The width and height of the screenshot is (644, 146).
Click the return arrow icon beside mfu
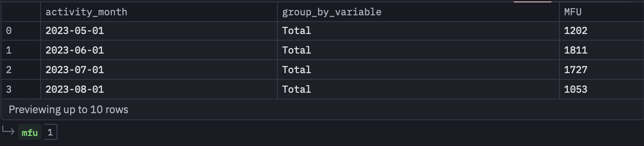click(x=8, y=131)
